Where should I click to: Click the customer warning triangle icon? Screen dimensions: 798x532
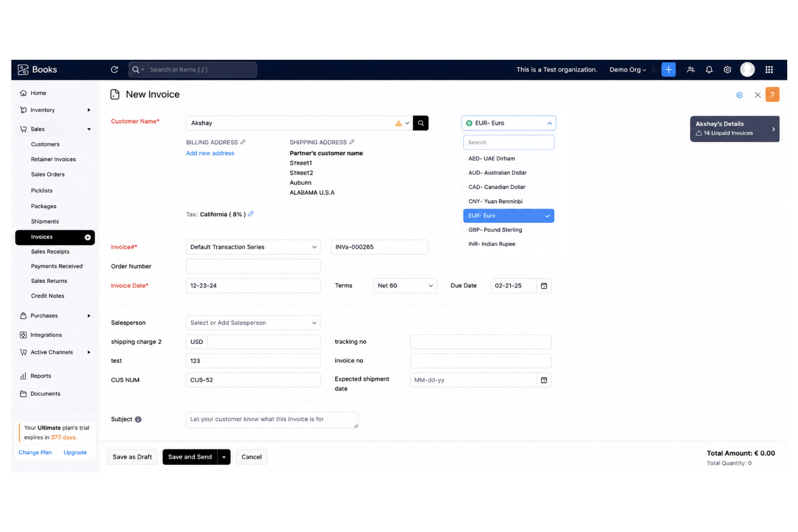tap(398, 123)
